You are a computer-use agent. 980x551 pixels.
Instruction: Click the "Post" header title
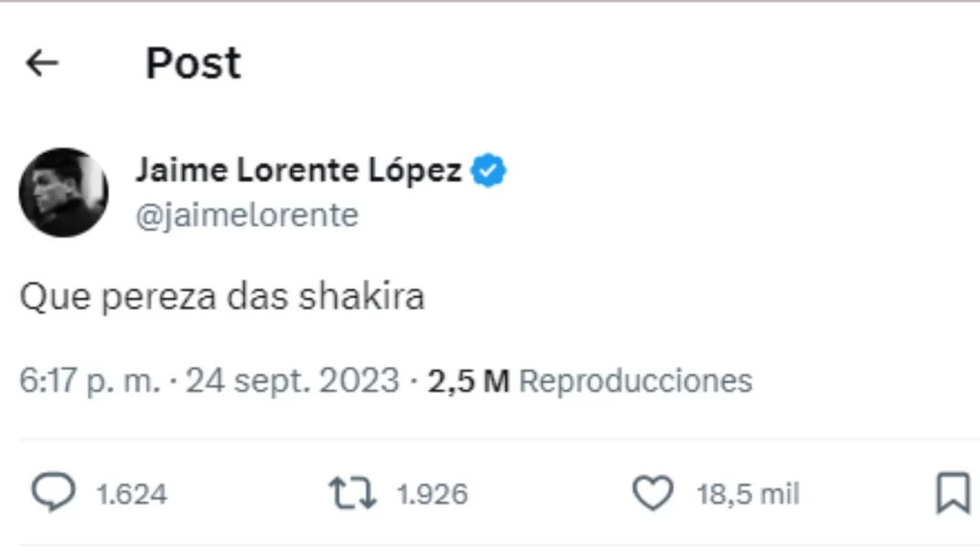(x=193, y=63)
